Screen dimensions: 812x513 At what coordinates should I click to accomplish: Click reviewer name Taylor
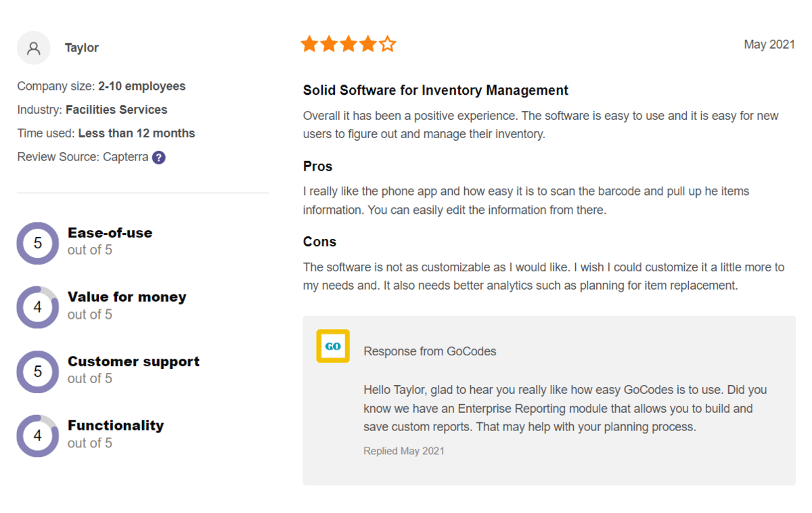pos(82,48)
